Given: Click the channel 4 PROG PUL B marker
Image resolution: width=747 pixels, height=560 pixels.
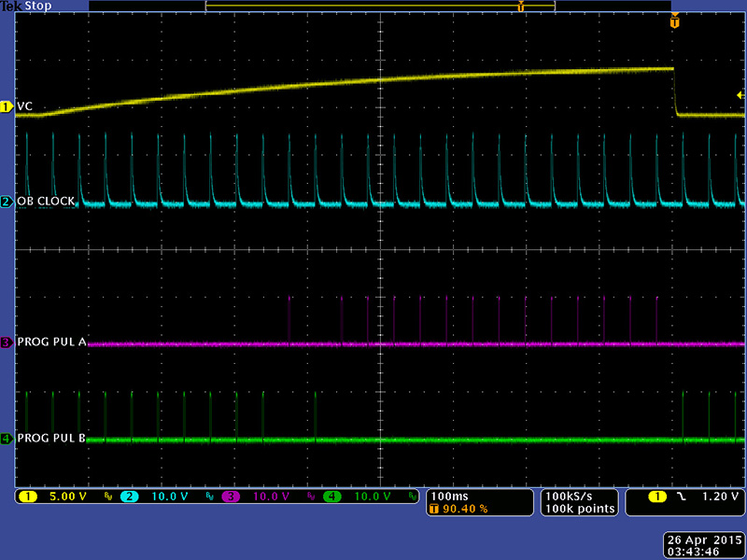Looking at the screenshot, I should [x=6, y=439].
